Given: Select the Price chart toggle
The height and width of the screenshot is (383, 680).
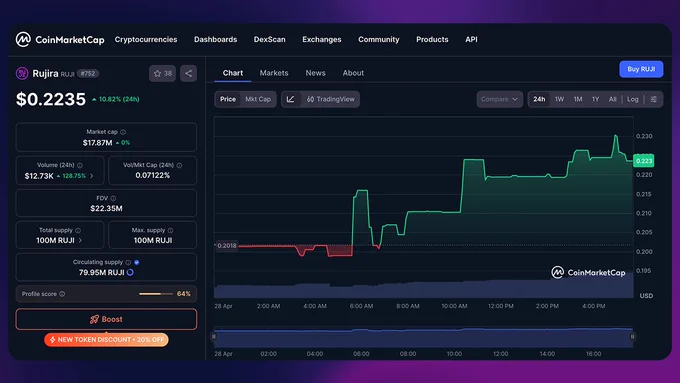Looking at the screenshot, I should 228,99.
